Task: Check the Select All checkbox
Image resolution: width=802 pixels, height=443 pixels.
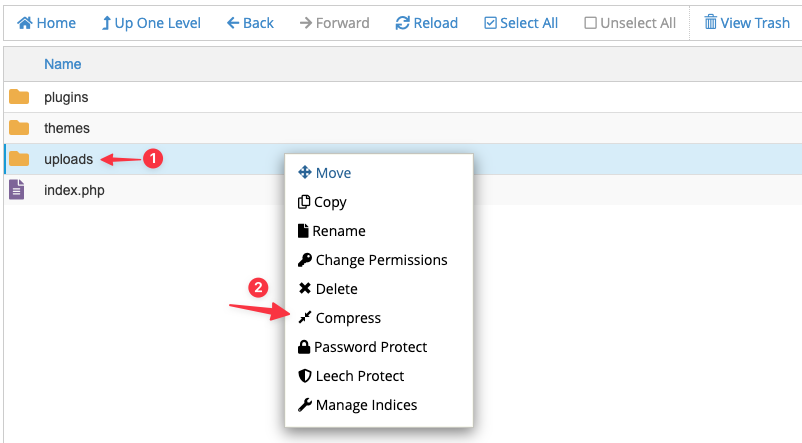Action: pos(490,23)
